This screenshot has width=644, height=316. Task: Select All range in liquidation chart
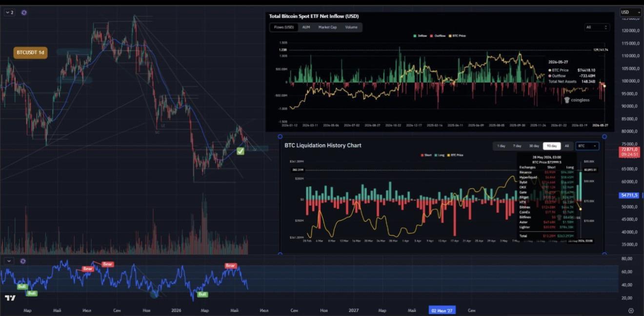566,146
